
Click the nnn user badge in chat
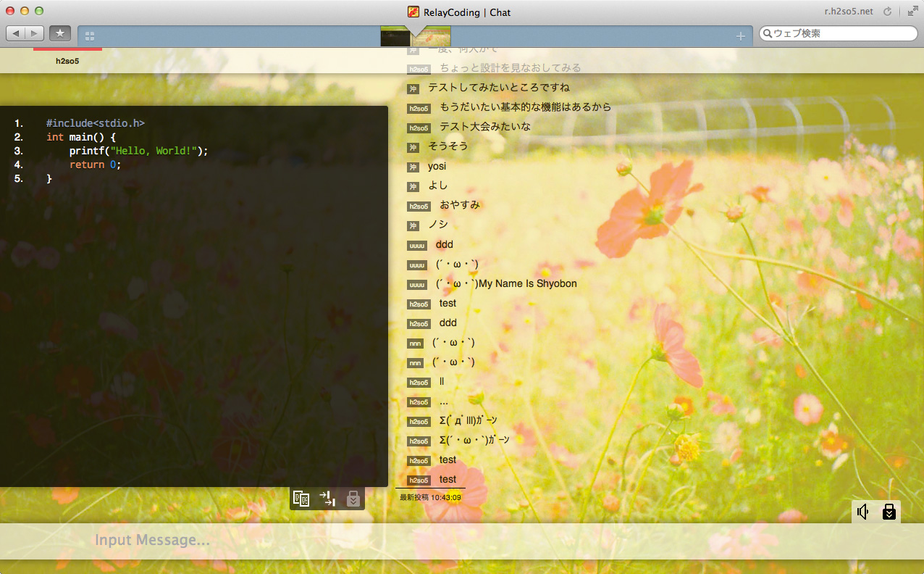pyautogui.click(x=415, y=344)
